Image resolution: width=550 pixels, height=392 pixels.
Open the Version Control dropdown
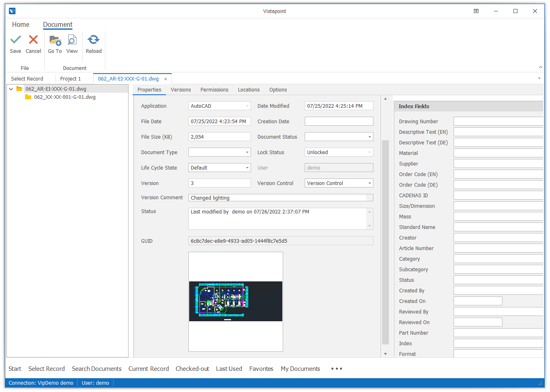[368, 183]
